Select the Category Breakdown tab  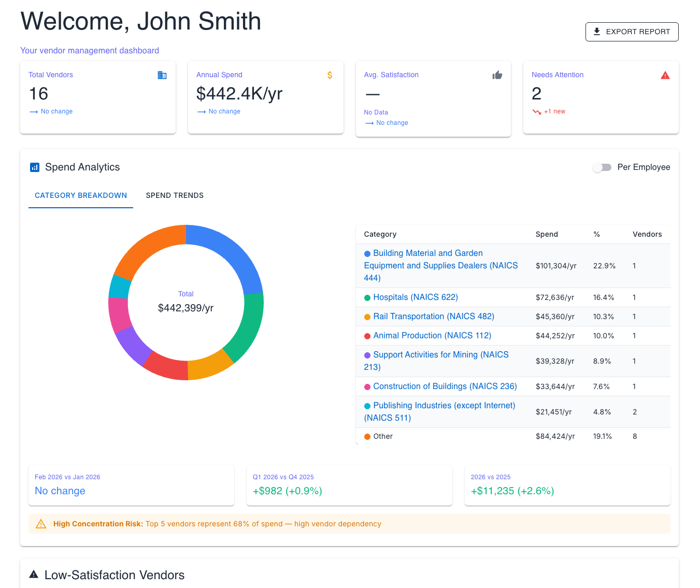click(80, 195)
